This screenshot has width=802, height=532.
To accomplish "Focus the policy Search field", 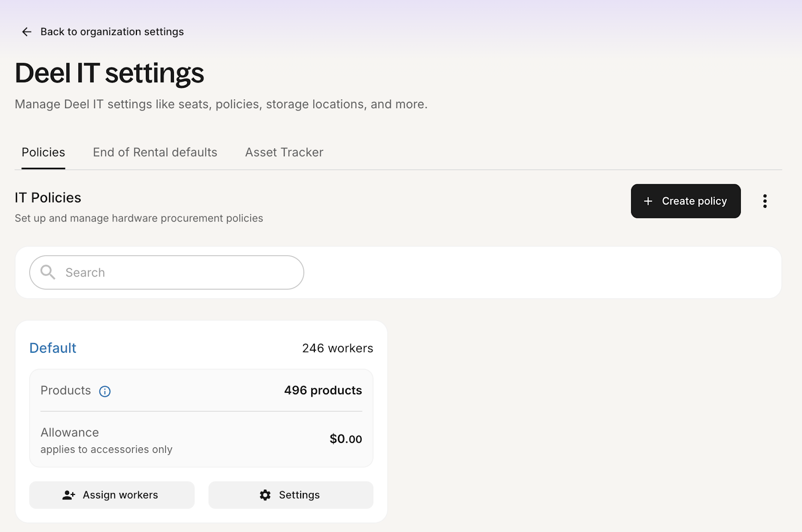I will pos(166,273).
